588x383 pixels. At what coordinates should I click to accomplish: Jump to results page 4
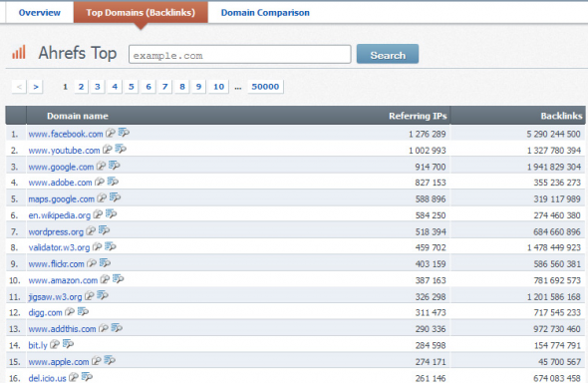(x=115, y=87)
